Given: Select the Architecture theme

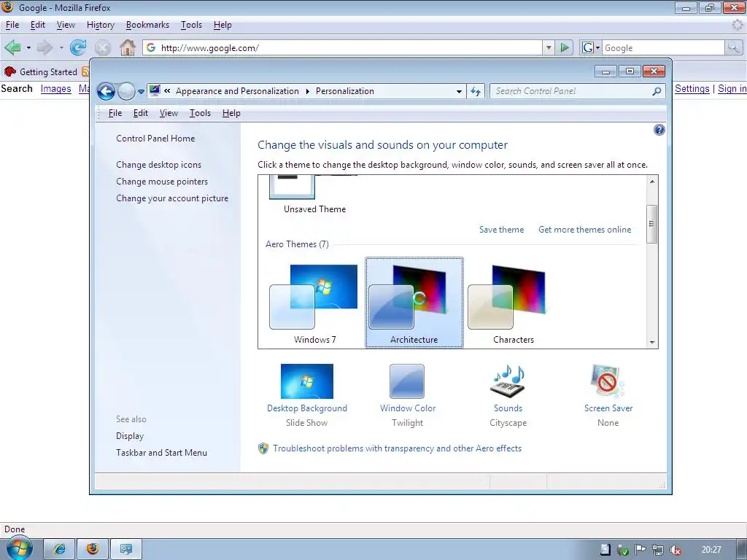Looking at the screenshot, I should [414, 303].
